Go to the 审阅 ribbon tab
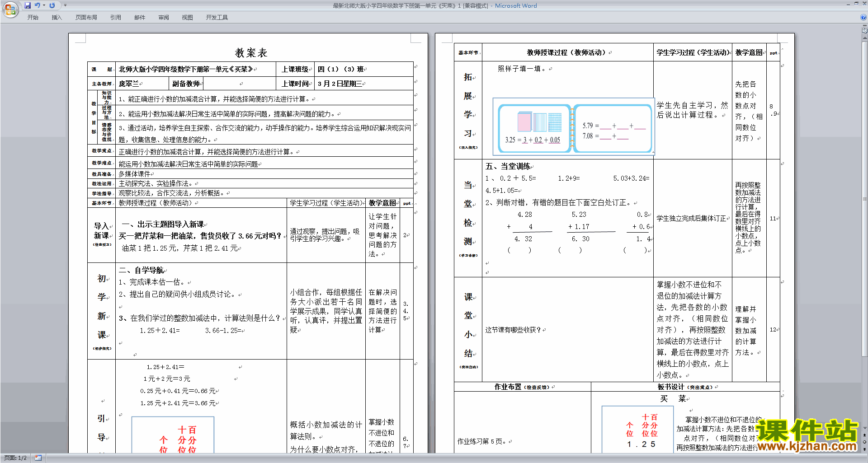 [x=164, y=18]
